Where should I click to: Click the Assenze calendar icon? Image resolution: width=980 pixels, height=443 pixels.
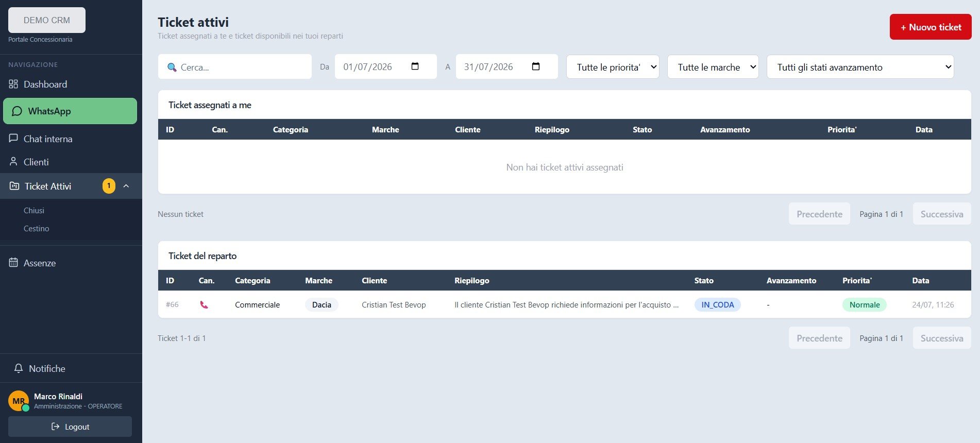pyautogui.click(x=13, y=263)
